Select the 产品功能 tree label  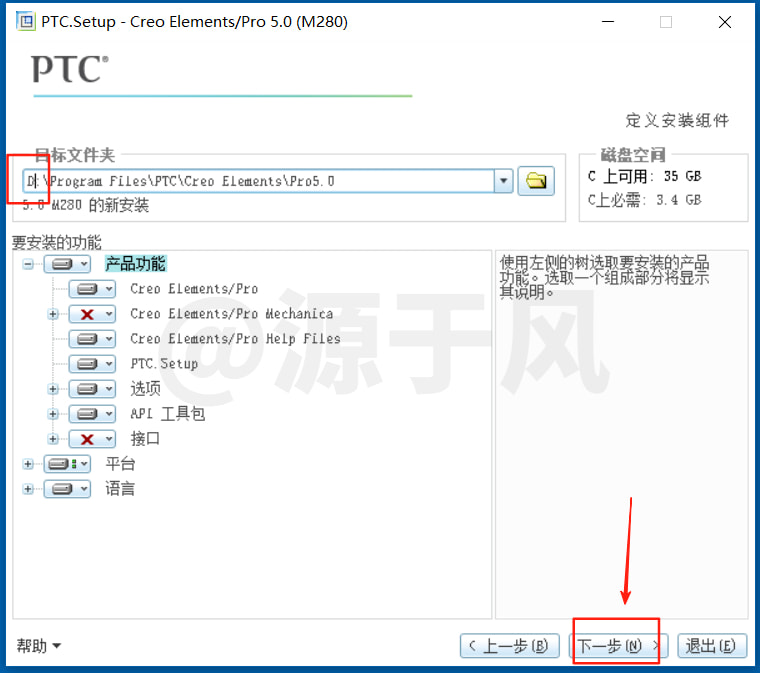click(135, 264)
